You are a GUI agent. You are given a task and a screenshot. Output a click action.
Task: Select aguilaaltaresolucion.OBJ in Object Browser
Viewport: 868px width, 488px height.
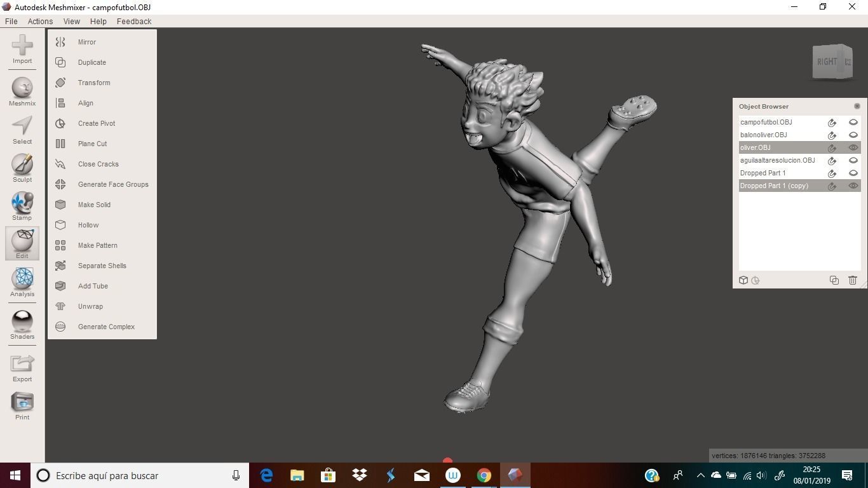coord(777,160)
